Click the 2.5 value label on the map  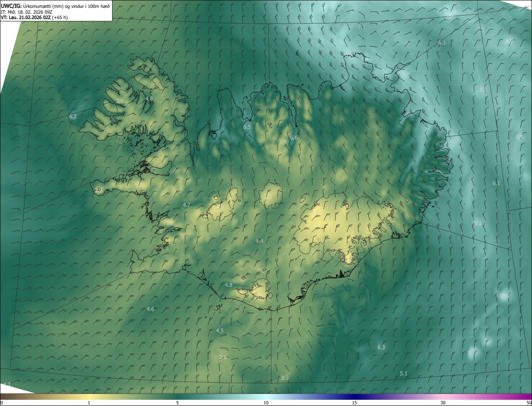coord(120,101)
